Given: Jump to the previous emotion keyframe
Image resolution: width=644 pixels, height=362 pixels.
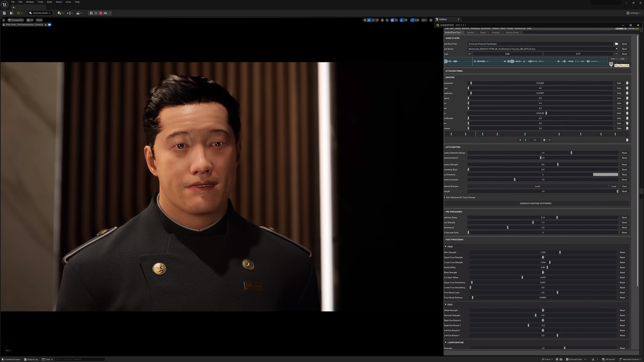Looking at the screenshot, I should [520, 140].
